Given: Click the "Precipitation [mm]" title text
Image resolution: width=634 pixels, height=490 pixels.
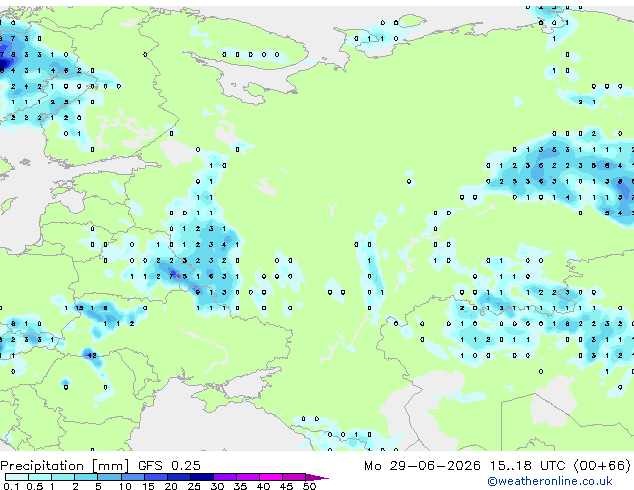Looking at the screenshot, I should (65, 466).
